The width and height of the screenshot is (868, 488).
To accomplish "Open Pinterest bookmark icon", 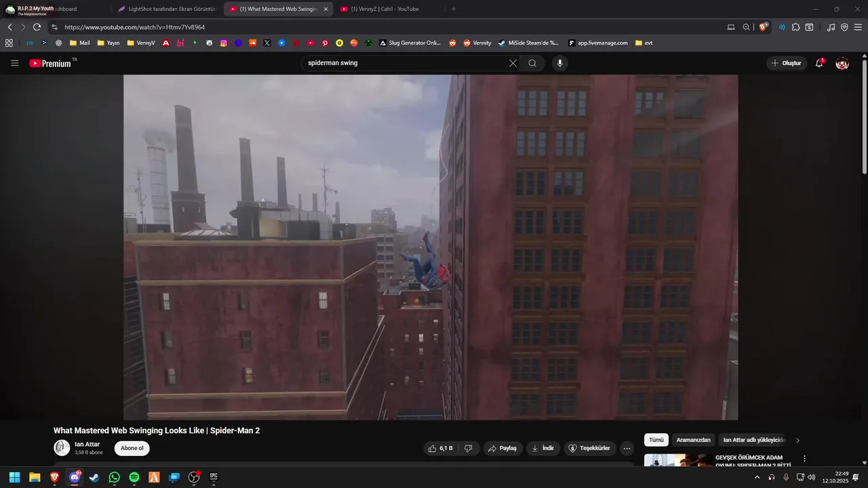I will pyautogui.click(x=325, y=43).
